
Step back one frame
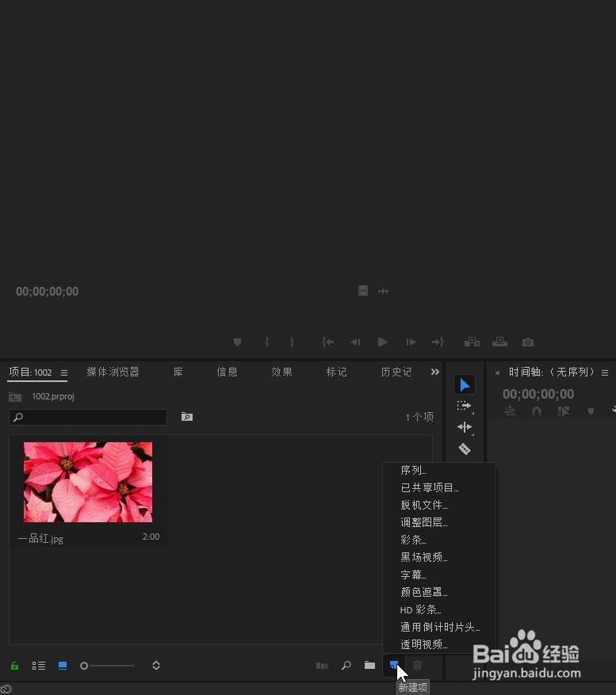point(355,342)
